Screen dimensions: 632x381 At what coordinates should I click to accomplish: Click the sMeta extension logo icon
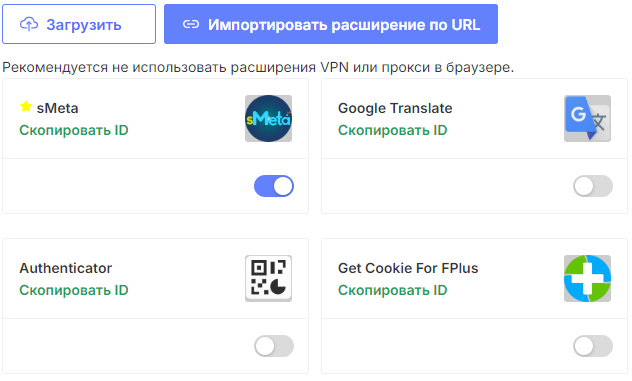pos(268,119)
